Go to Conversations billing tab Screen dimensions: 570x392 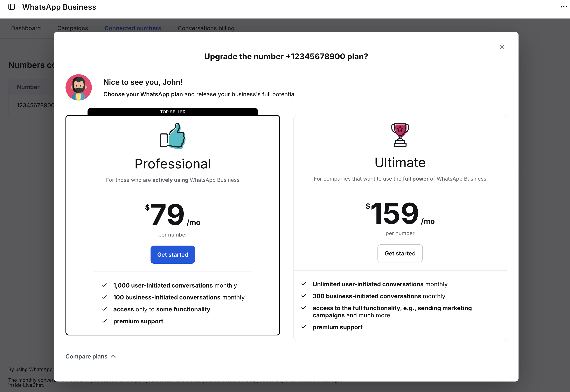[x=206, y=28]
